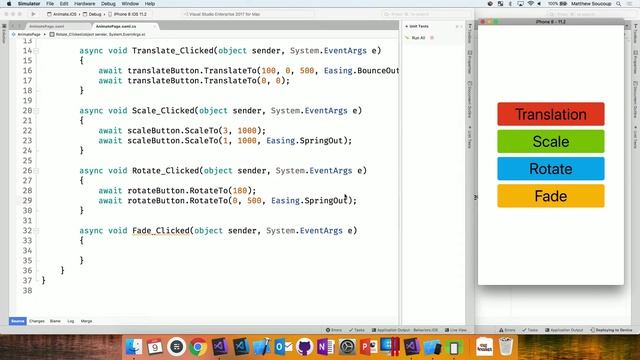Open PowerPoint from the Dock
Screen dimensions: 640x360
point(368,347)
